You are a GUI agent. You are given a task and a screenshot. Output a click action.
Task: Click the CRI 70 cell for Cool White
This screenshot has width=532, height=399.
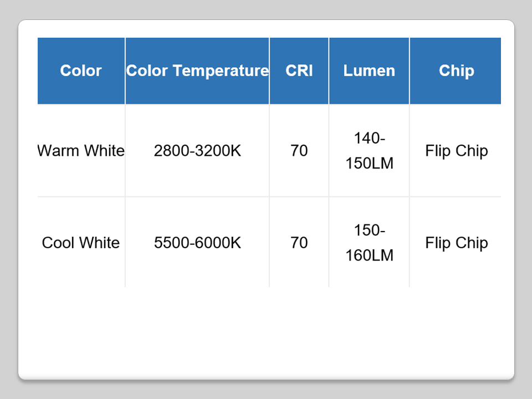coord(299,243)
